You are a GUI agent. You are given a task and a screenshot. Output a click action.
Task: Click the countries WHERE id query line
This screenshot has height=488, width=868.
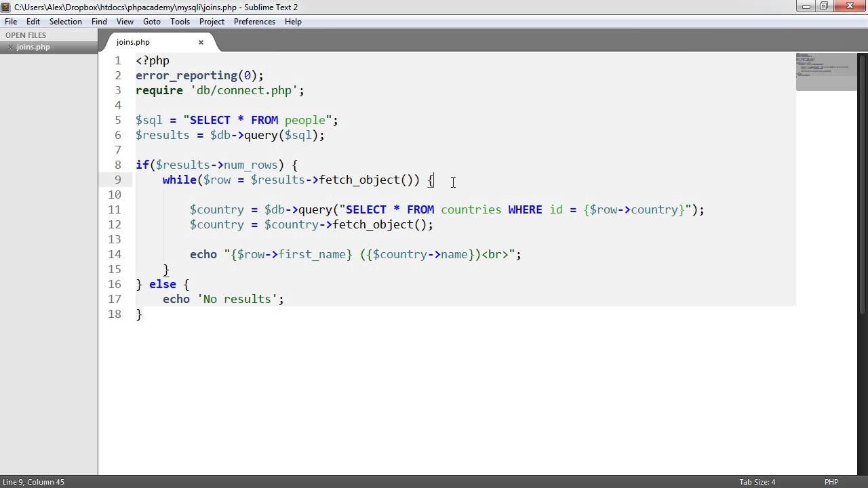click(x=447, y=209)
